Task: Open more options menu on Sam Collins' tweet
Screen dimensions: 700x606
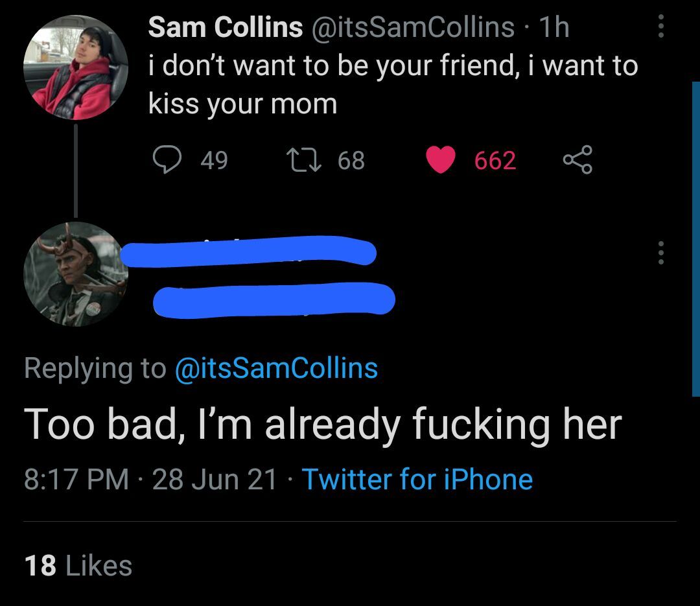Action: click(660, 26)
